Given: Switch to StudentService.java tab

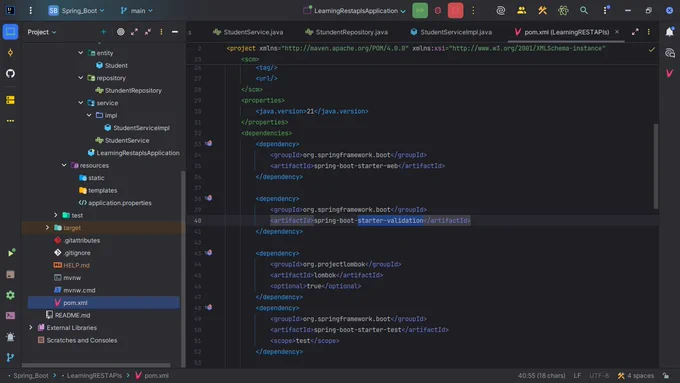Looking at the screenshot, I should 248,32.
